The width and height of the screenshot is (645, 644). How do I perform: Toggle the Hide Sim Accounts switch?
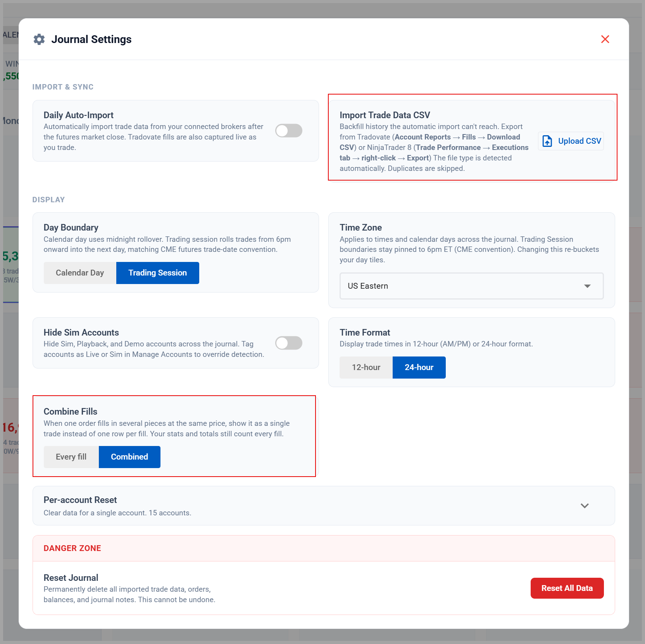[289, 343]
